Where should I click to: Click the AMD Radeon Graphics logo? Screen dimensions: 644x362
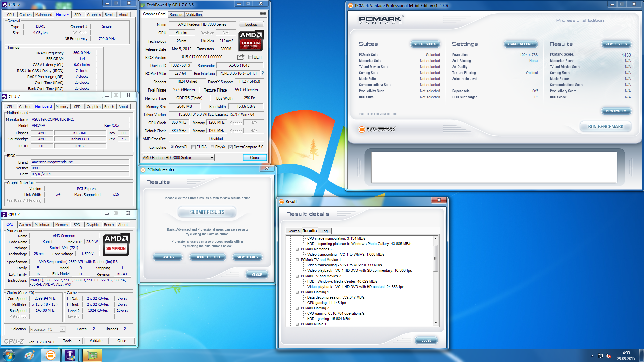tap(251, 40)
